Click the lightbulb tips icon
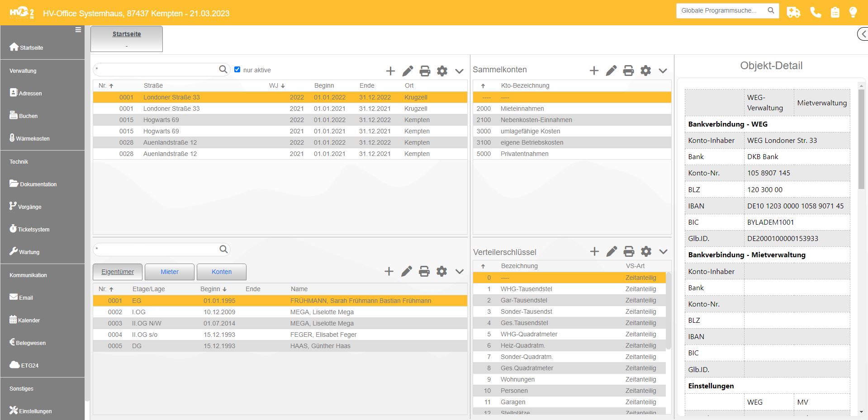This screenshot has height=420, width=868. [x=853, y=12]
